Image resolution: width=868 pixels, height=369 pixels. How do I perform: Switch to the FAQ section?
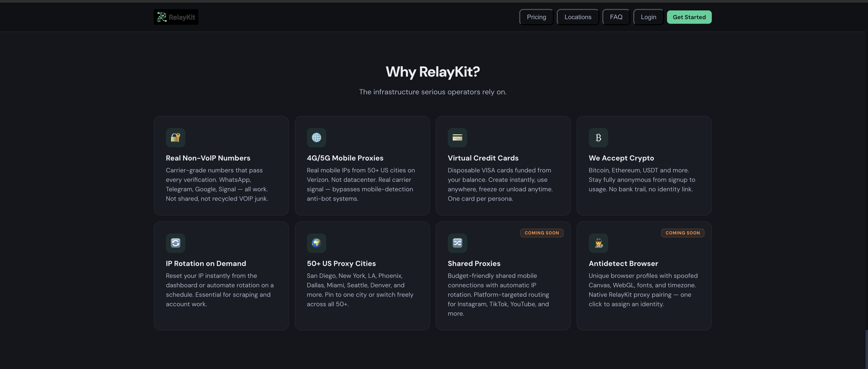616,16
